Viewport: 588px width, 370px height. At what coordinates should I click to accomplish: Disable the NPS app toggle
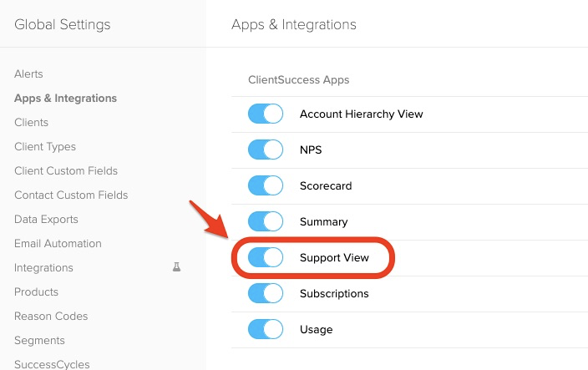tap(266, 150)
